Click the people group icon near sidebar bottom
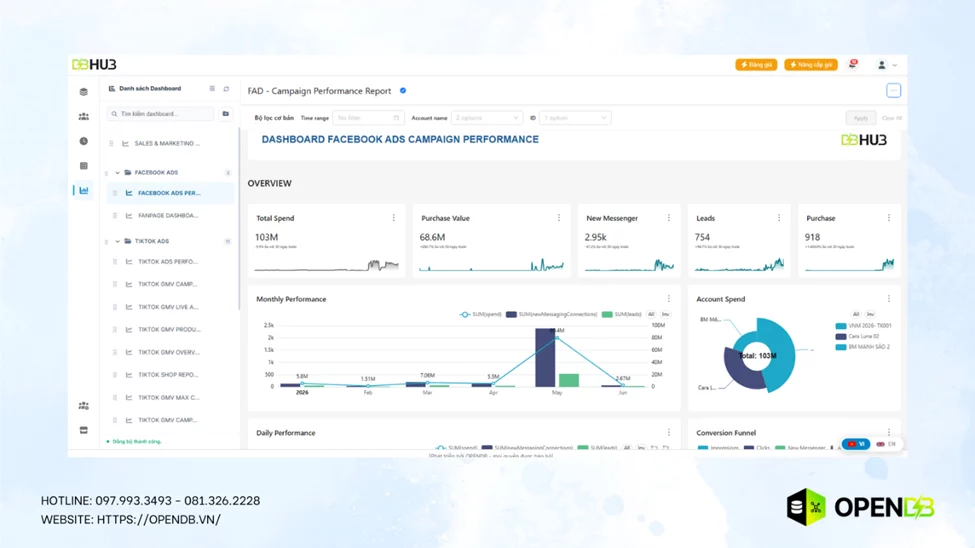975x548 pixels. 83,406
